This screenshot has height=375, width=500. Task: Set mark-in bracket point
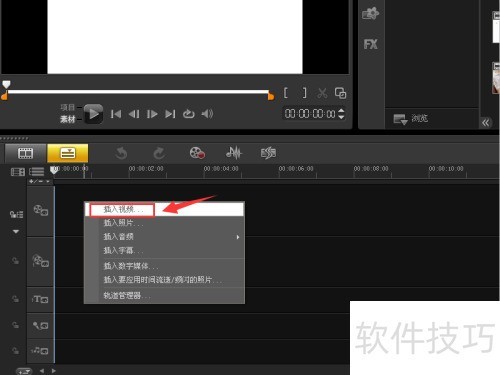pyautogui.click(x=286, y=93)
